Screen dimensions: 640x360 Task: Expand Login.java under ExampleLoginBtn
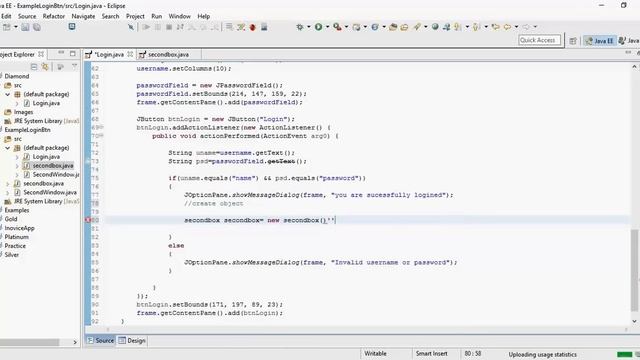pos(17,157)
